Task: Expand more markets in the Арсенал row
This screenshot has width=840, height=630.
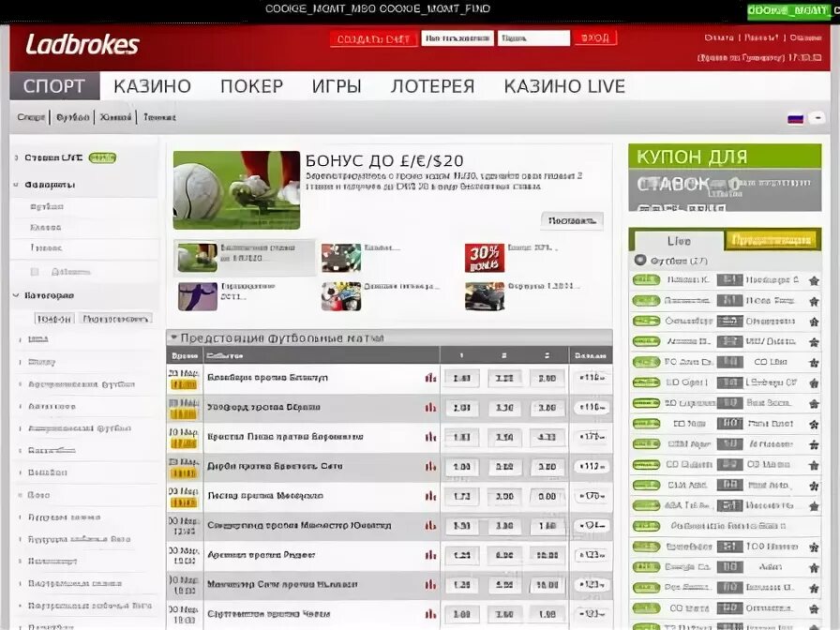Action: [x=592, y=555]
